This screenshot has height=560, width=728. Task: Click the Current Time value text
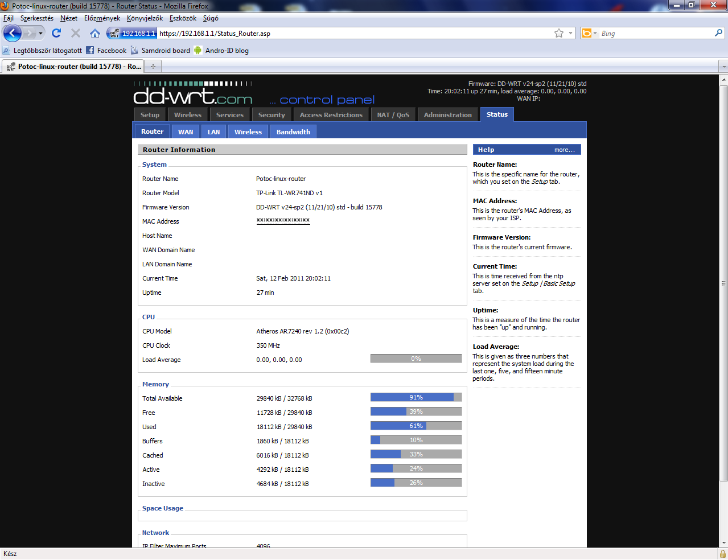[293, 278]
